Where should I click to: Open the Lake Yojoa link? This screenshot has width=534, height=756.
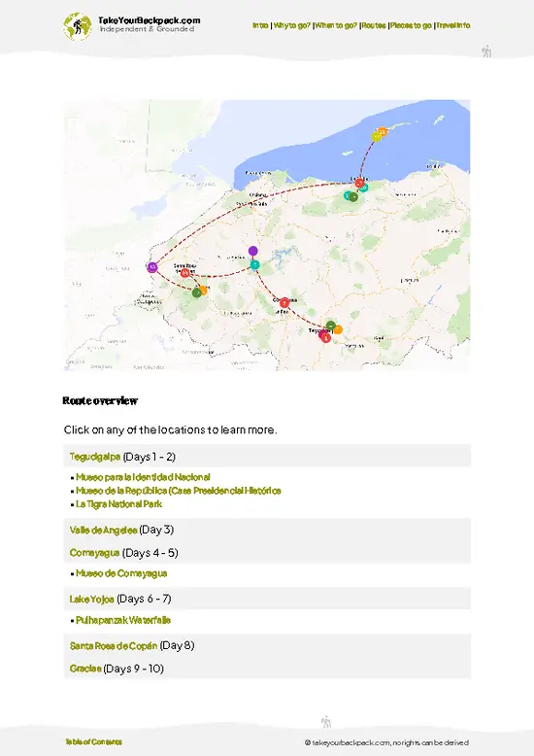(91, 600)
